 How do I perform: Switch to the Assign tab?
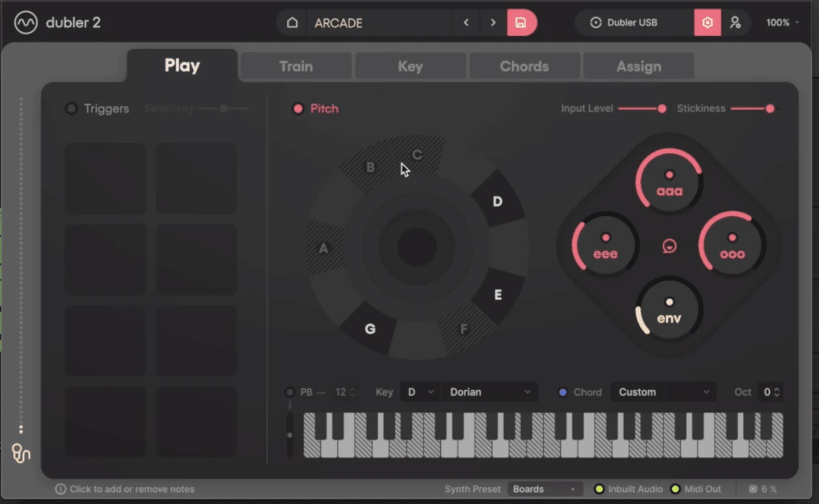click(639, 66)
